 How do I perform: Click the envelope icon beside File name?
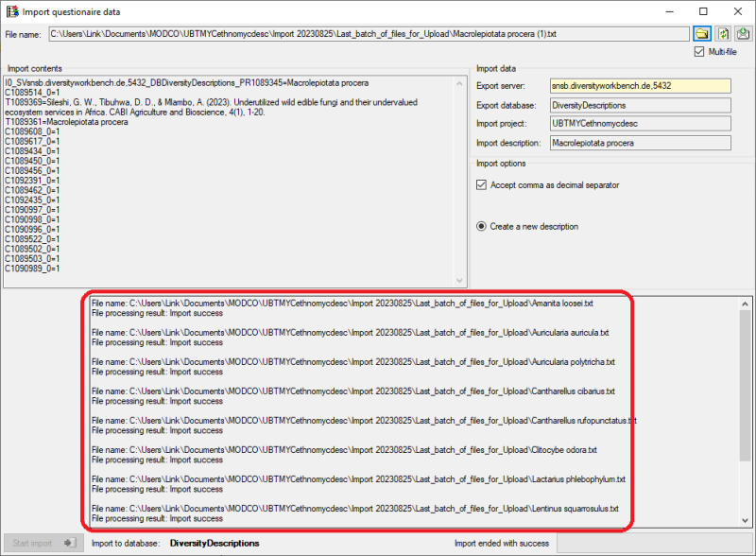coord(743,34)
